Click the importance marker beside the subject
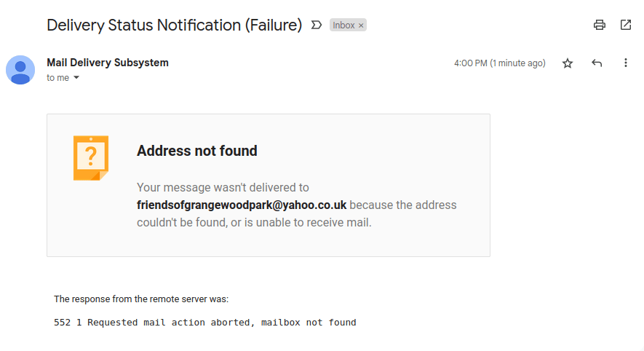Viewport: 644px width, 351px height. [317, 25]
